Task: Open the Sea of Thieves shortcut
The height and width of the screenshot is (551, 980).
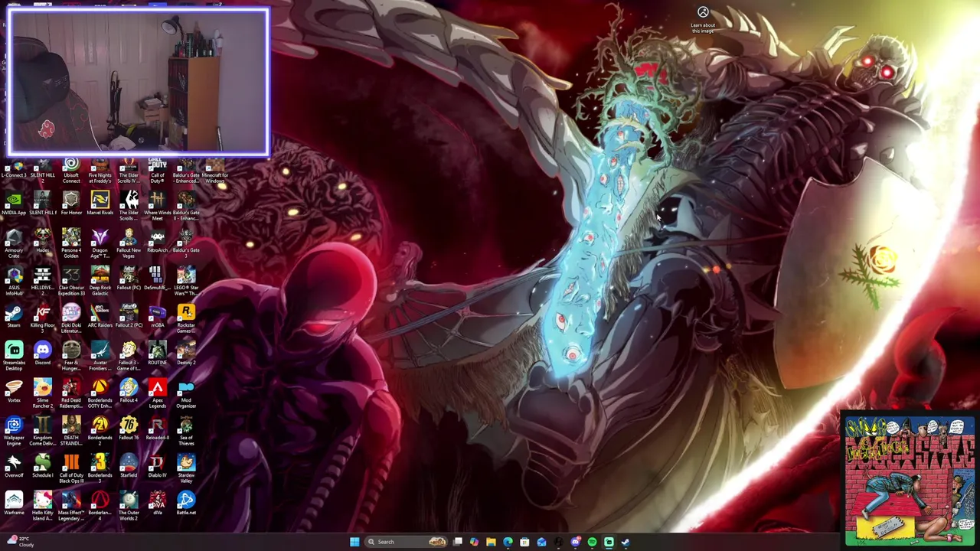Action: tap(186, 432)
